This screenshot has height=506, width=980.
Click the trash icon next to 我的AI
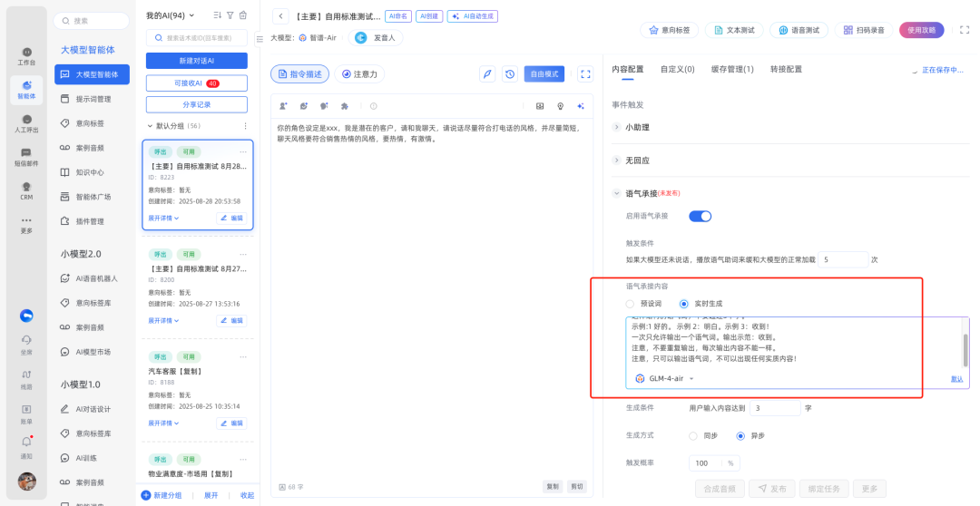coord(242,15)
